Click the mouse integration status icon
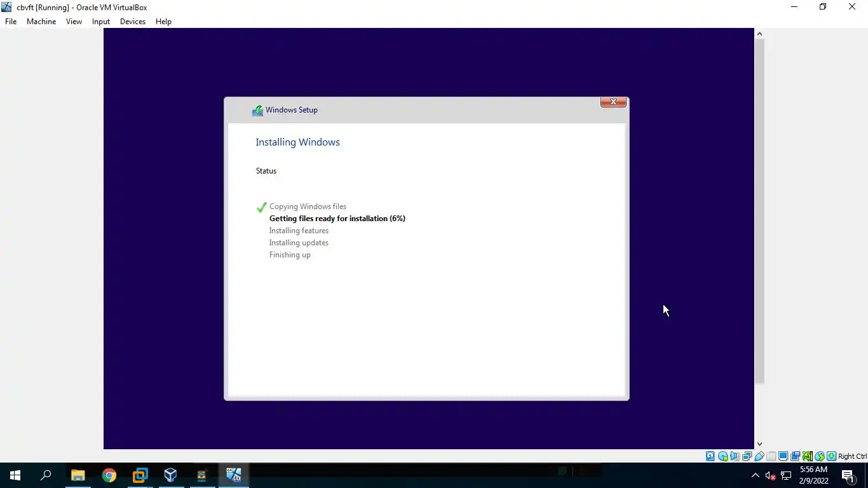Image resolution: width=868 pixels, height=488 pixels. 820,456
